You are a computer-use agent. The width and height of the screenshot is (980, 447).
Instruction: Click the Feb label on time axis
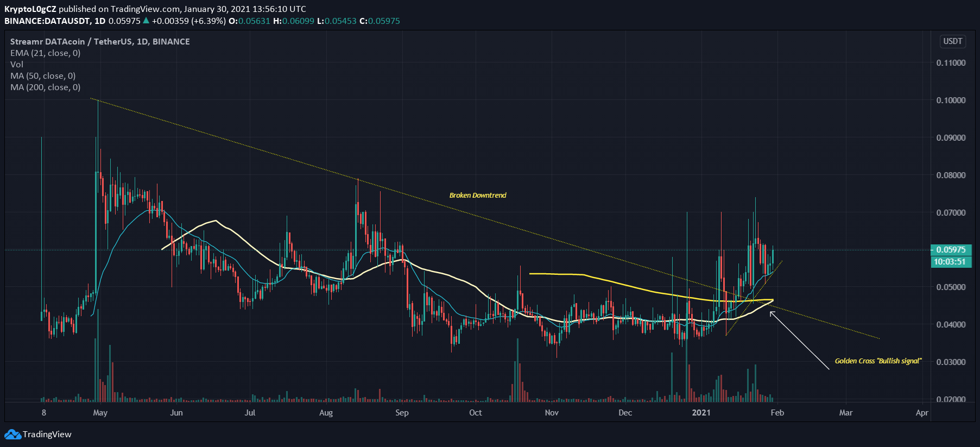tap(777, 413)
